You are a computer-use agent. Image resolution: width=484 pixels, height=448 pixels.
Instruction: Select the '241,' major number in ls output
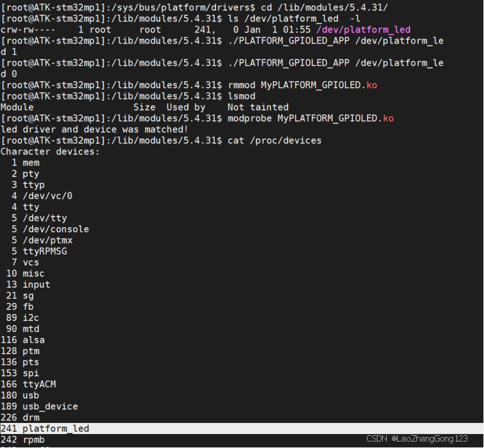pyautogui.click(x=205, y=30)
